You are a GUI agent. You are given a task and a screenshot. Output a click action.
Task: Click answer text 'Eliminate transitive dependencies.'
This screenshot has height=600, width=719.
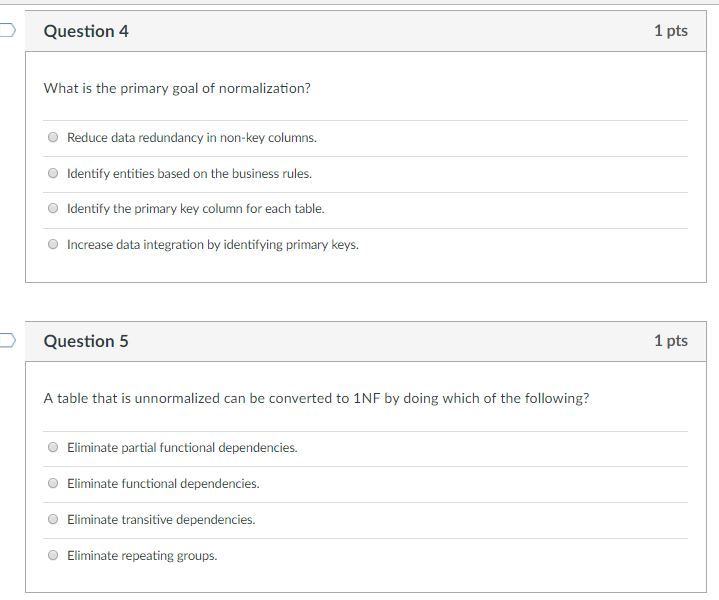pyautogui.click(x=161, y=520)
